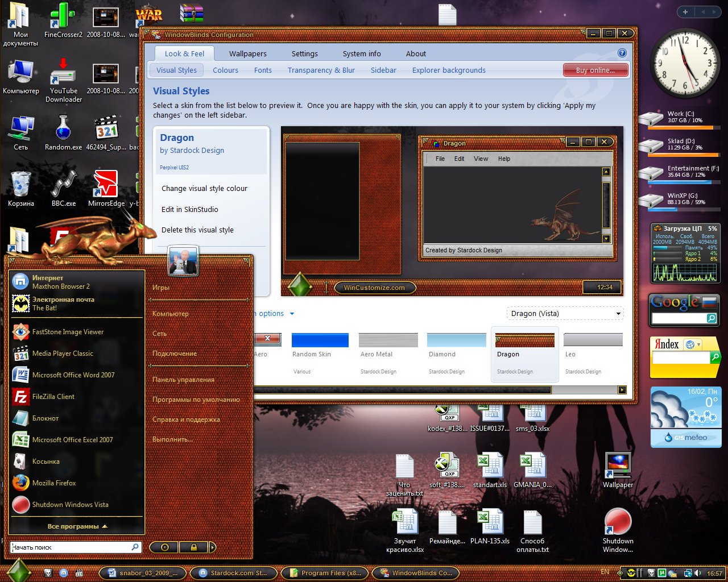Screen dimensions: 728x582
Task: Switch to Settings tab
Action: tap(304, 53)
